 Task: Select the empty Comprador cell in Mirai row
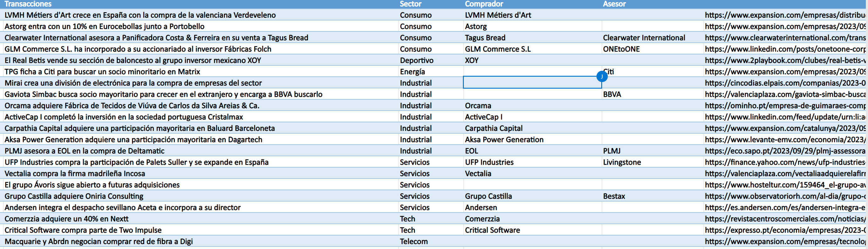click(532, 83)
